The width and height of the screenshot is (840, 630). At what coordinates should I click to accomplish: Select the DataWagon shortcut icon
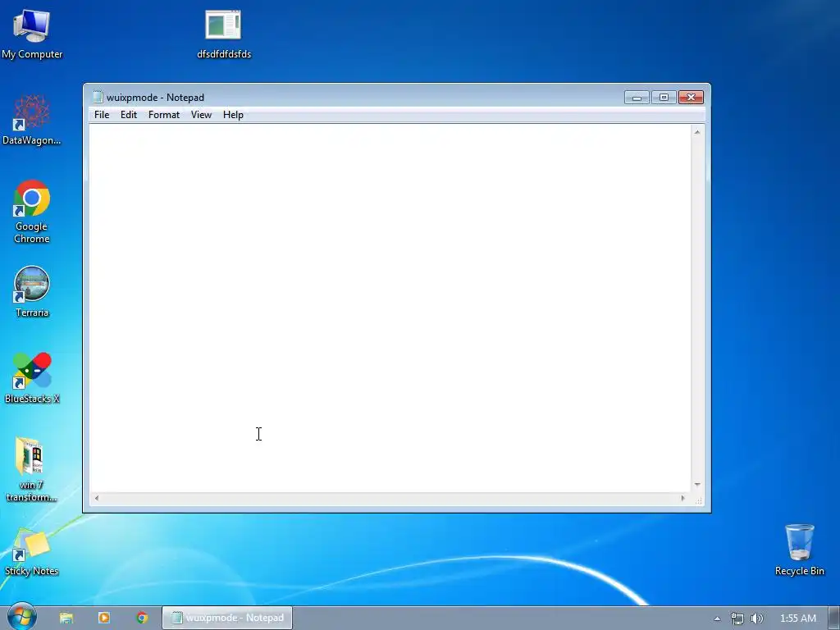(32, 120)
